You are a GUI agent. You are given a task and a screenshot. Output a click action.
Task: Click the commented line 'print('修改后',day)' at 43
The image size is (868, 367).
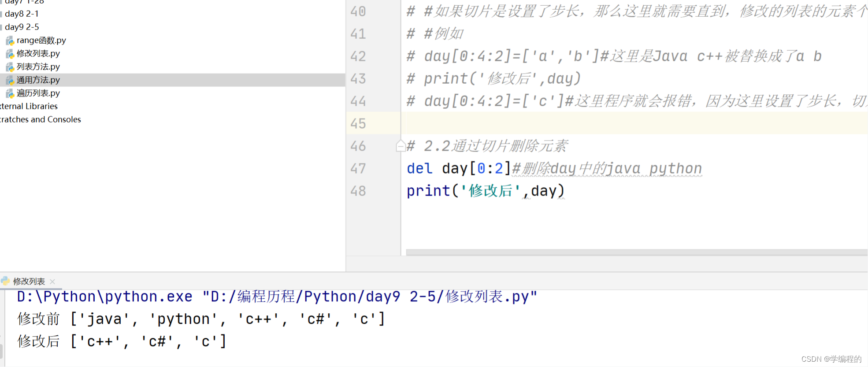click(493, 78)
